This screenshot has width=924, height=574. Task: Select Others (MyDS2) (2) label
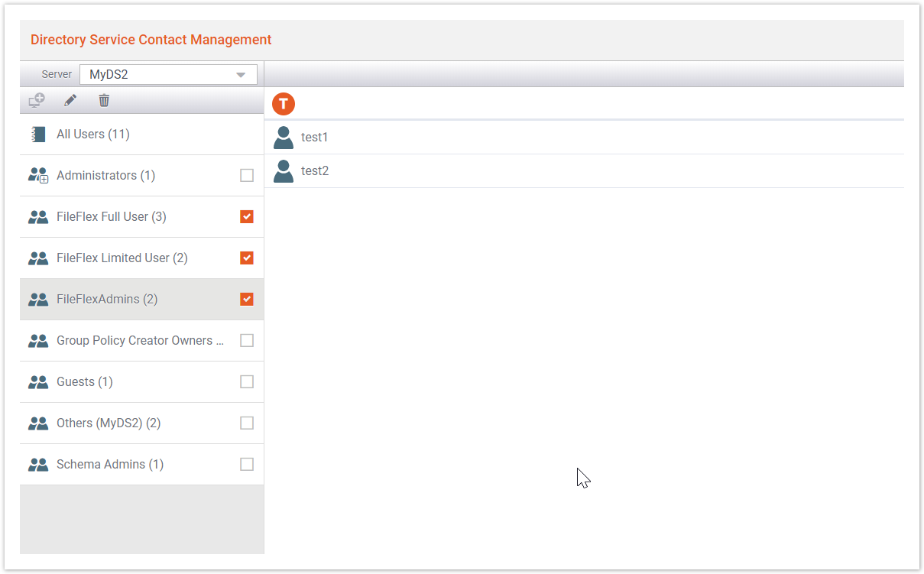pos(109,423)
